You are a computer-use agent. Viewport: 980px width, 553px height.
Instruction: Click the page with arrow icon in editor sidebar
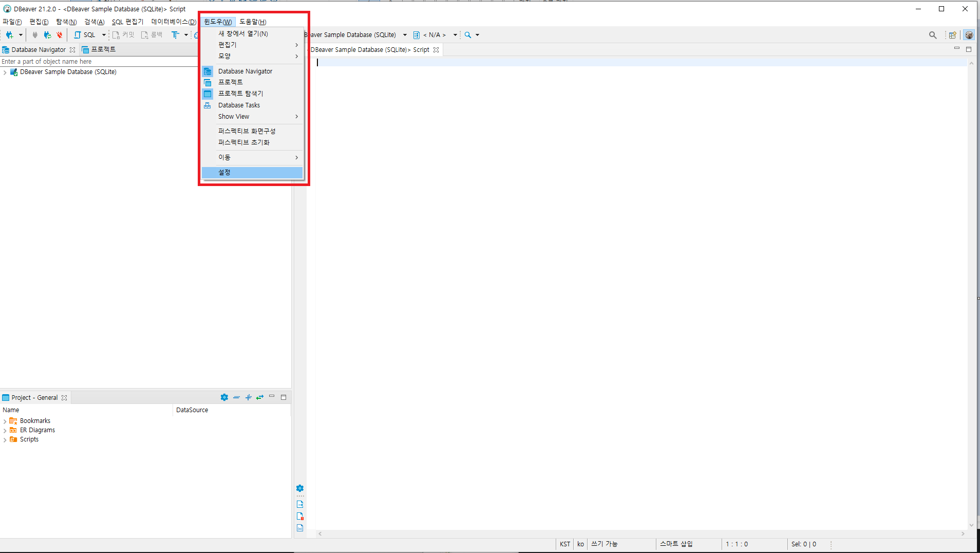(x=300, y=504)
